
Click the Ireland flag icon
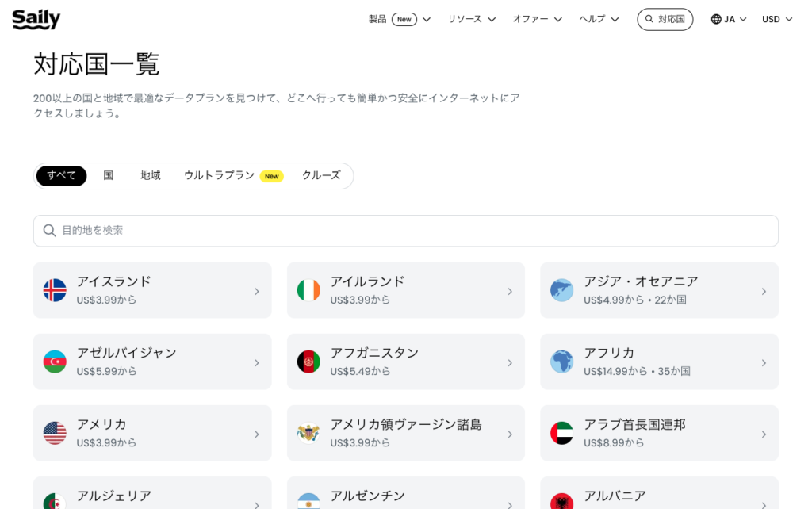[308, 290]
